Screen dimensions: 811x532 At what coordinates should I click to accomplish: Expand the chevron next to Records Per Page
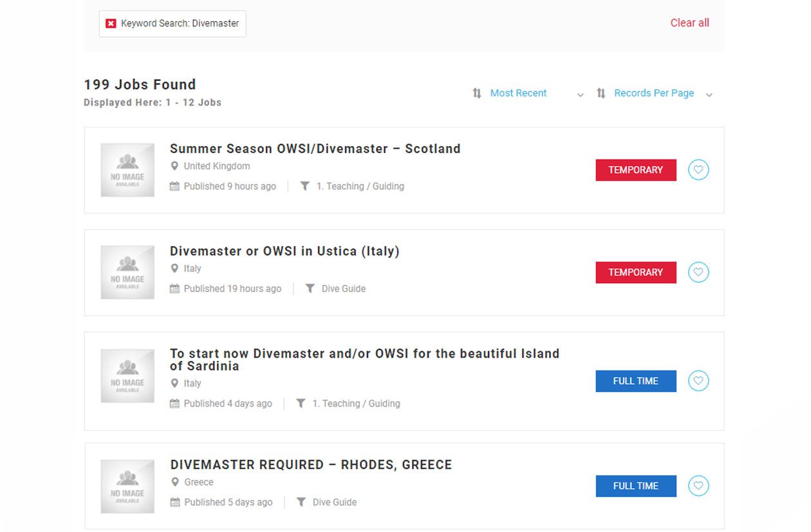point(709,95)
